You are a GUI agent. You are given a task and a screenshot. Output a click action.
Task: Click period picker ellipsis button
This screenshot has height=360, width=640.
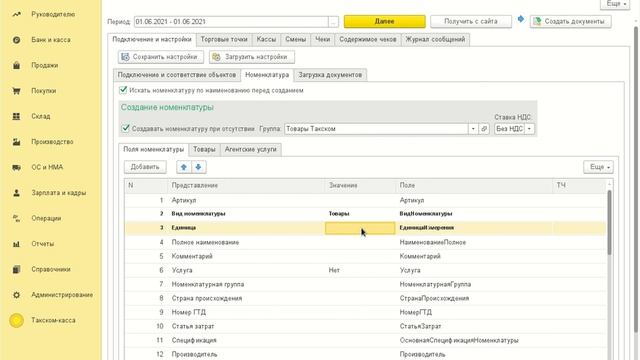tap(333, 22)
